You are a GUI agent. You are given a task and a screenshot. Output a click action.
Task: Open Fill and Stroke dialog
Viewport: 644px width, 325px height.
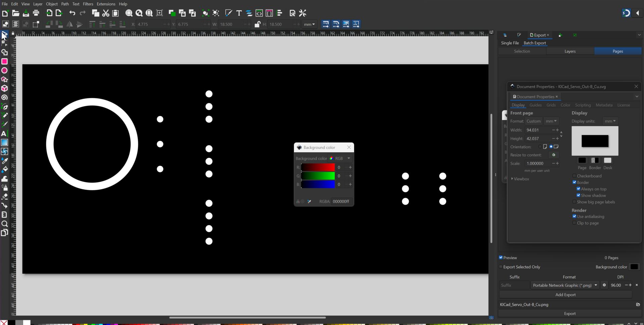229,13
